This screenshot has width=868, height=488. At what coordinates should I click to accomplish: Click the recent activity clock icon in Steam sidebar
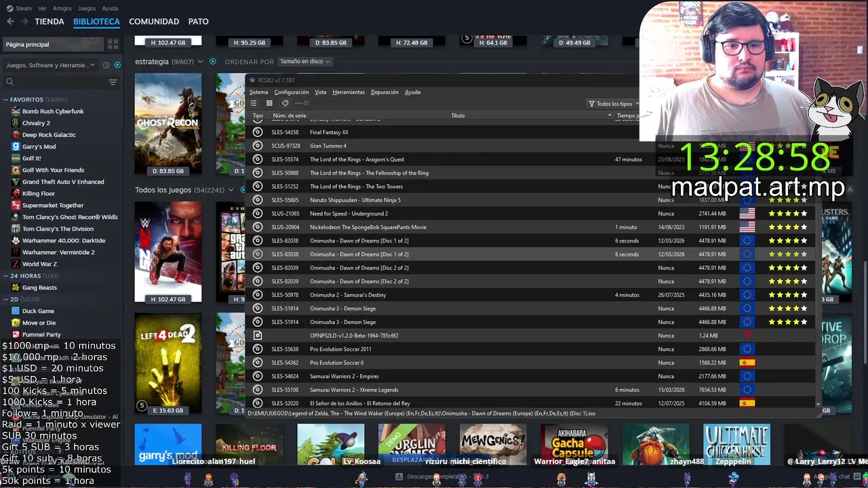coord(106,65)
